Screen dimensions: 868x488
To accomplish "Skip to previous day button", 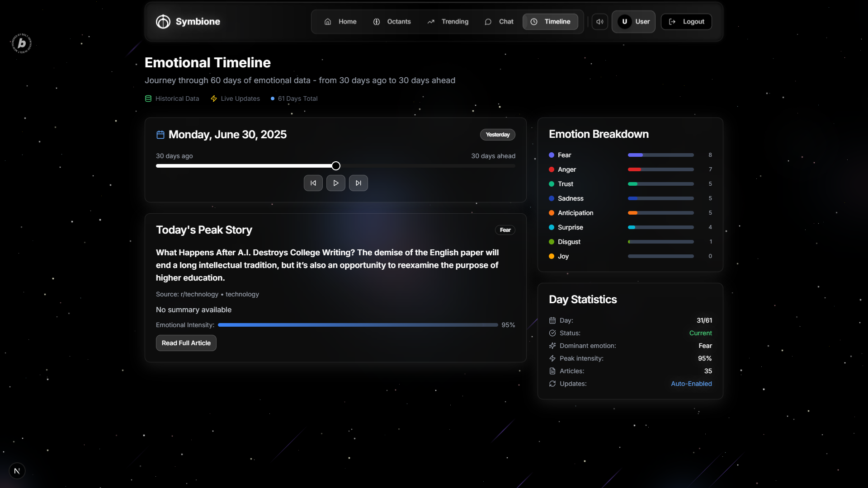I will tap(313, 183).
